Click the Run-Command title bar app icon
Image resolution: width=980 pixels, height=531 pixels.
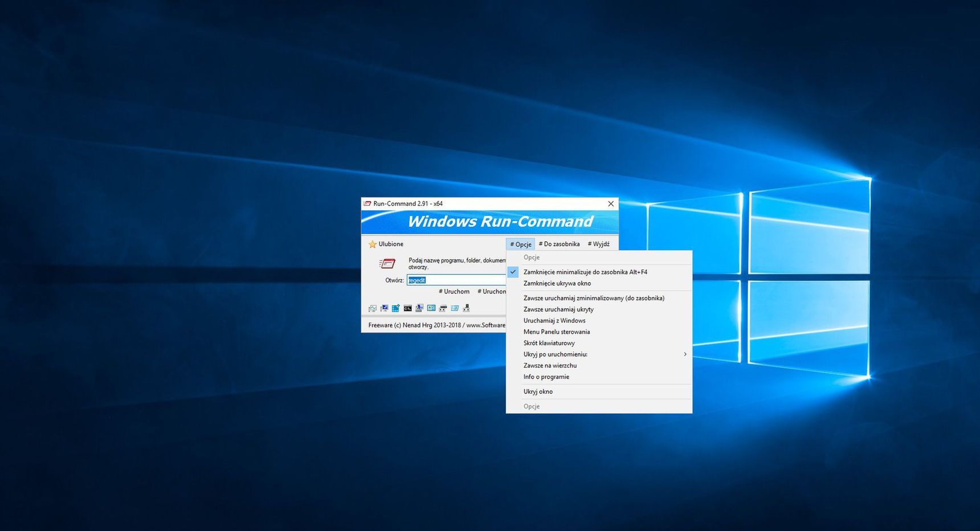coord(367,203)
